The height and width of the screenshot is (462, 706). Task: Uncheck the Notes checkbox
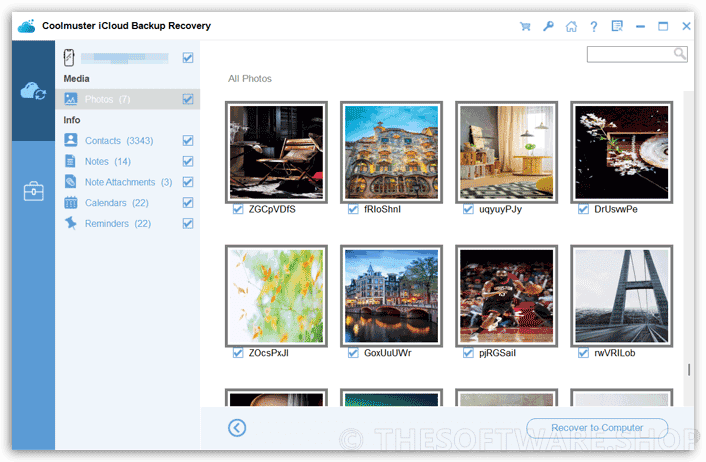click(x=188, y=161)
